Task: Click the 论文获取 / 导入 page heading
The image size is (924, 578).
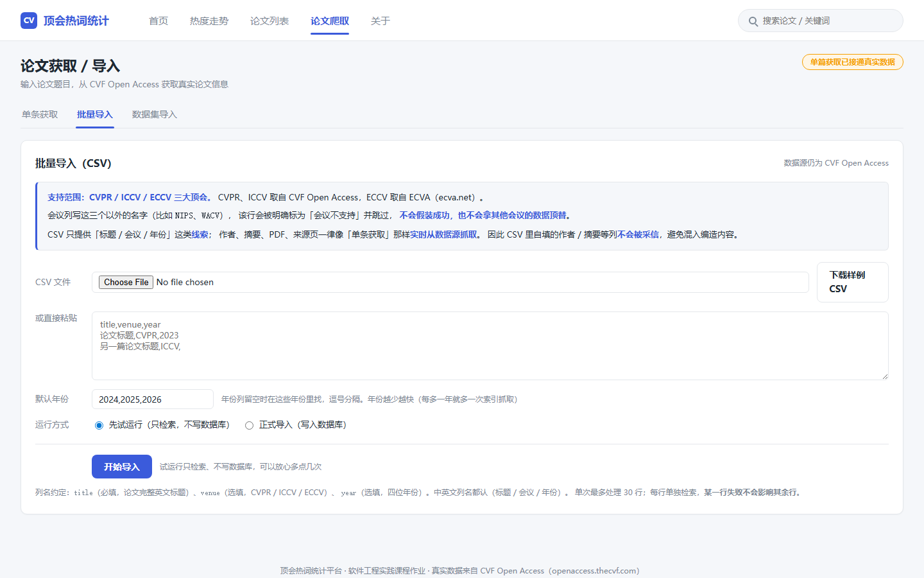Action: point(71,66)
